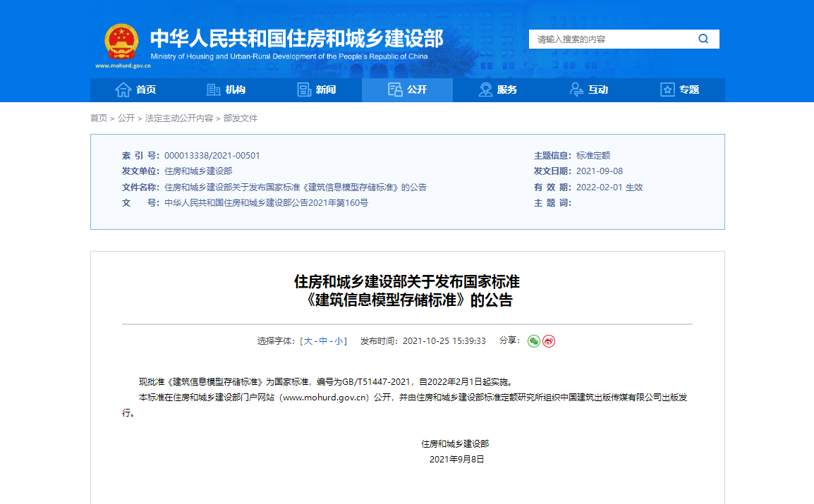Screen dimensions: 814x504
Task: Click the announcement title heading
Action: [x=407, y=291]
